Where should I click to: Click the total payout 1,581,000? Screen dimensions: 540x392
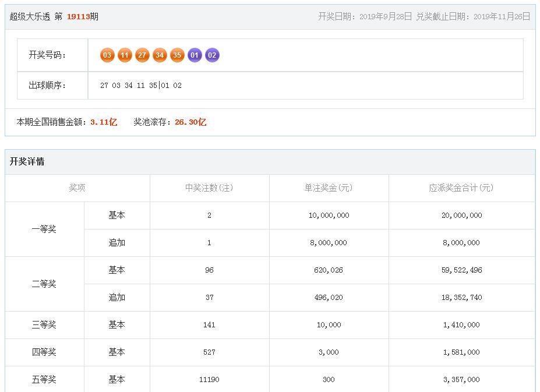click(x=461, y=352)
